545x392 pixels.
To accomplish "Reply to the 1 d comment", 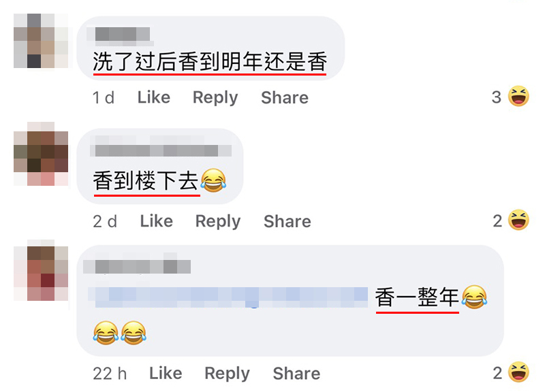I will tap(215, 98).
